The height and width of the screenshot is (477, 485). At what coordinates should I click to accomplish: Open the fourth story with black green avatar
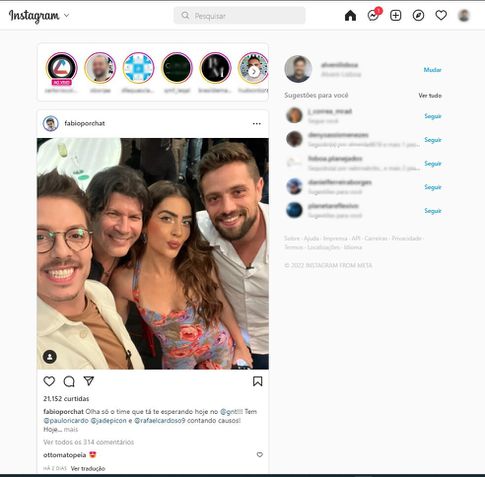[x=177, y=68]
